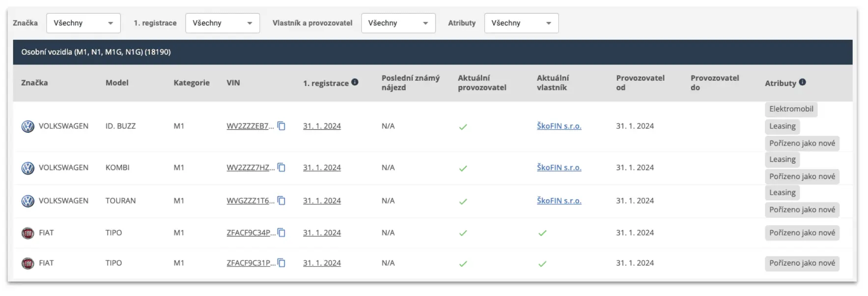The image size is (868, 296).
Task: Open VIN link ZFACF9C31P
Action: click(x=251, y=263)
